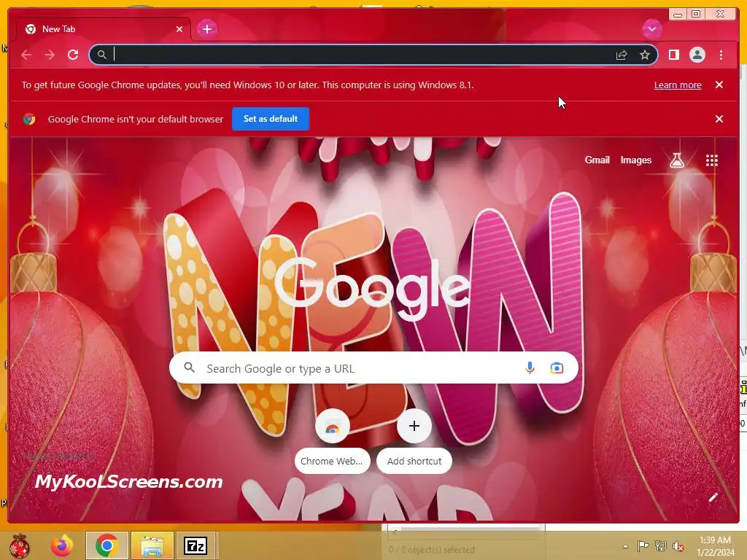Viewport: 747px width, 560px height.
Task: Reload the current page
Action: tap(73, 55)
